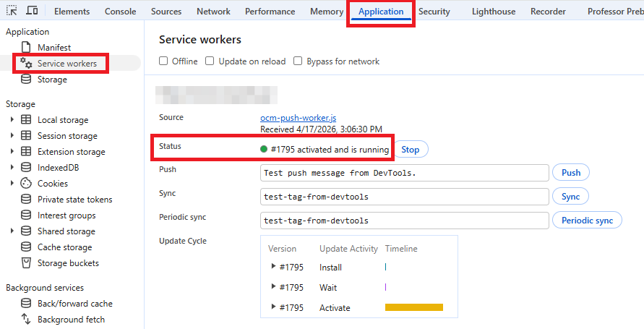The height and width of the screenshot is (329, 644).
Task: Switch to the Network tab
Action: coord(213,12)
